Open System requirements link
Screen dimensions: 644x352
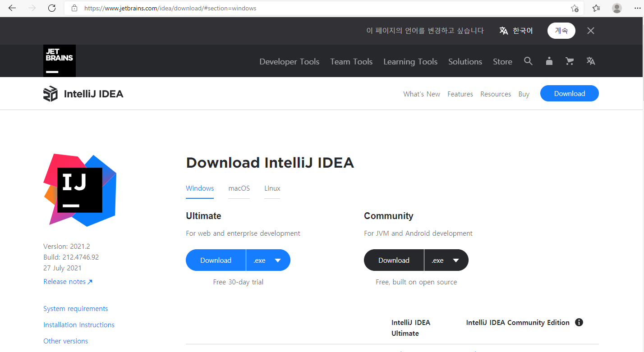pyautogui.click(x=76, y=308)
